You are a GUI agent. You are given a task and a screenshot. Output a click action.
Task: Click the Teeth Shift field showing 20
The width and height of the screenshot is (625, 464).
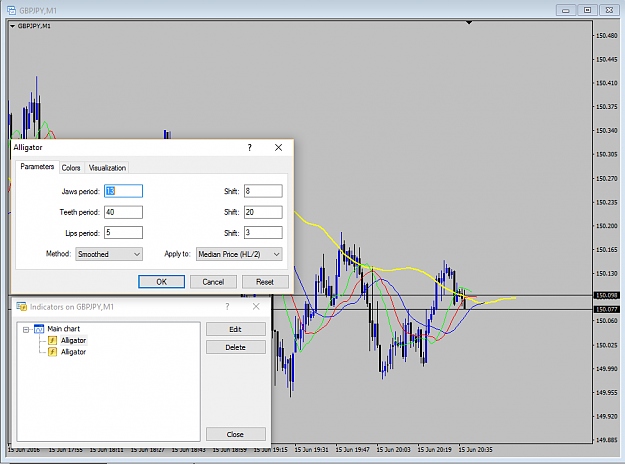pos(263,212)
